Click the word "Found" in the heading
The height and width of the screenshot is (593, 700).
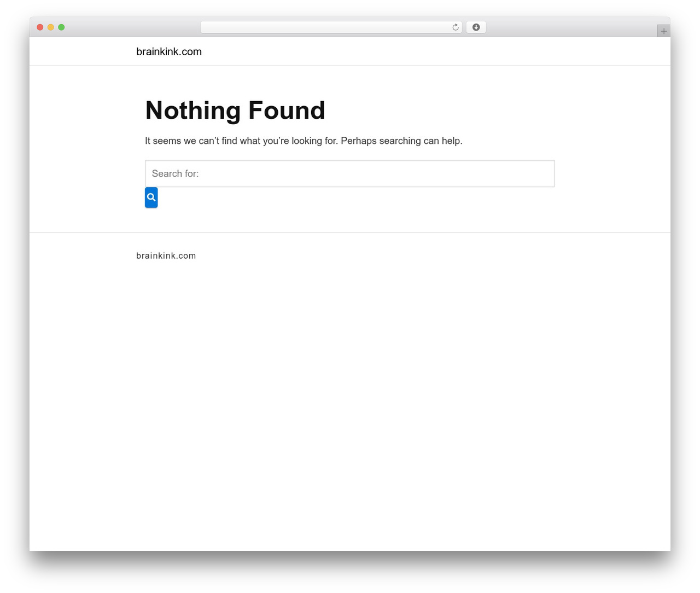point(287,111)
